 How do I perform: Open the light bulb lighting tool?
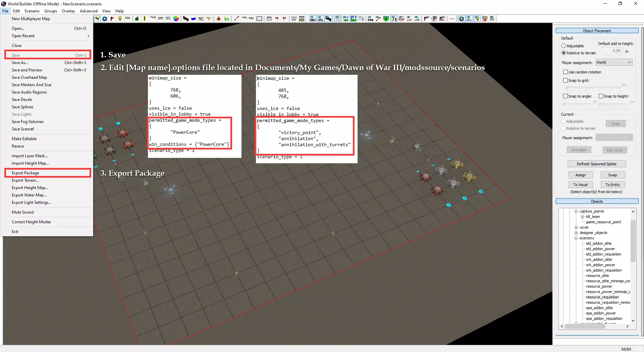120,19
